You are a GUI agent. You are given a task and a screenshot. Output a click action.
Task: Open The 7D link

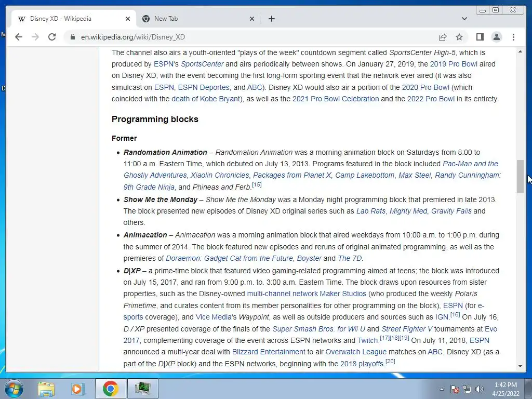click(350, 259)
